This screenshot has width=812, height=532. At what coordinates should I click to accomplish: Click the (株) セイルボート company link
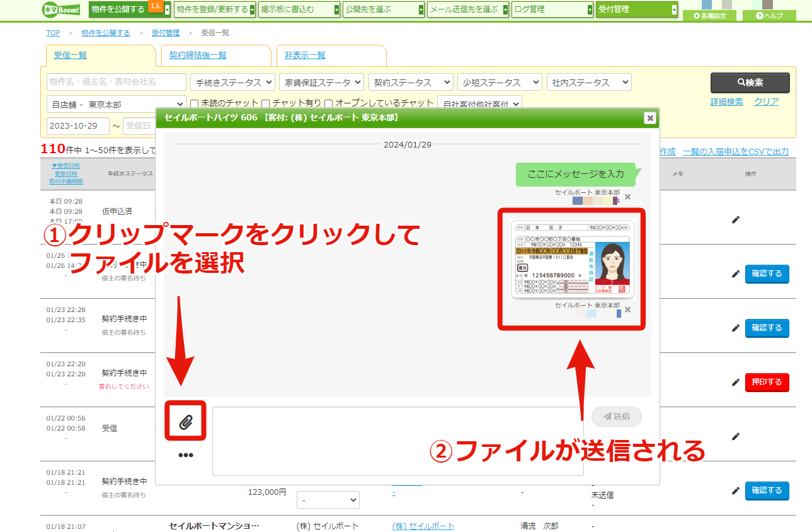[423, 526]
